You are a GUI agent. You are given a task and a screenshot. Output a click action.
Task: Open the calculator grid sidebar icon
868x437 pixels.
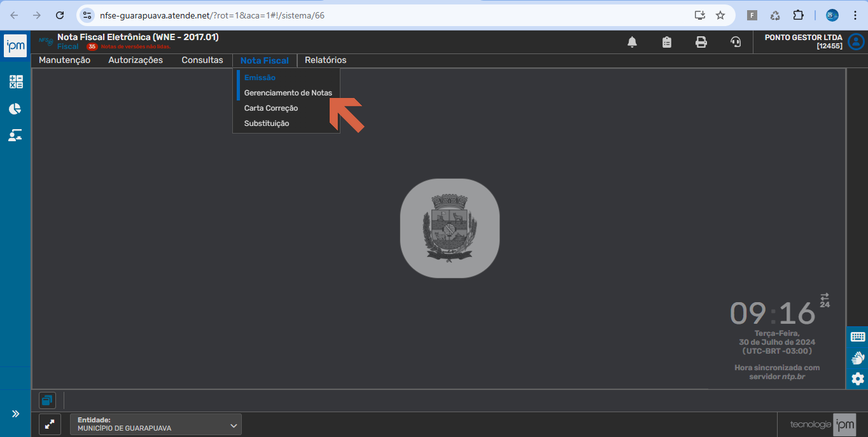coord(15,81)
